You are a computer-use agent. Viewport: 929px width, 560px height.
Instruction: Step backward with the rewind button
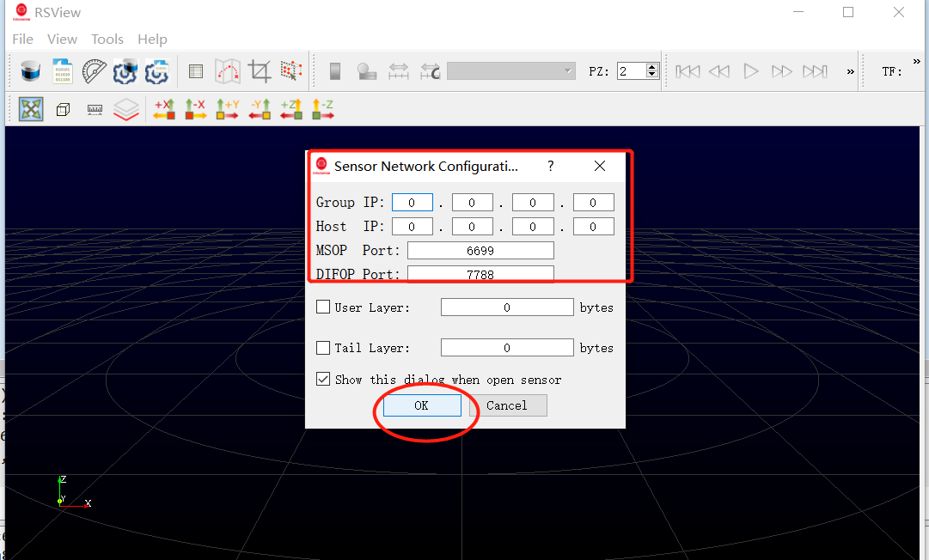pyautogui.click(x=719, y=71)
